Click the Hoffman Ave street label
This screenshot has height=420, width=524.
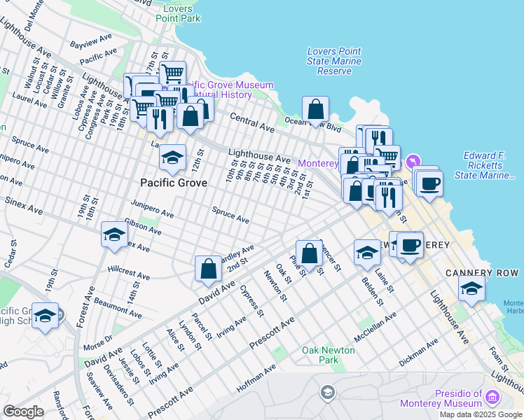click(x=256, y=378)
